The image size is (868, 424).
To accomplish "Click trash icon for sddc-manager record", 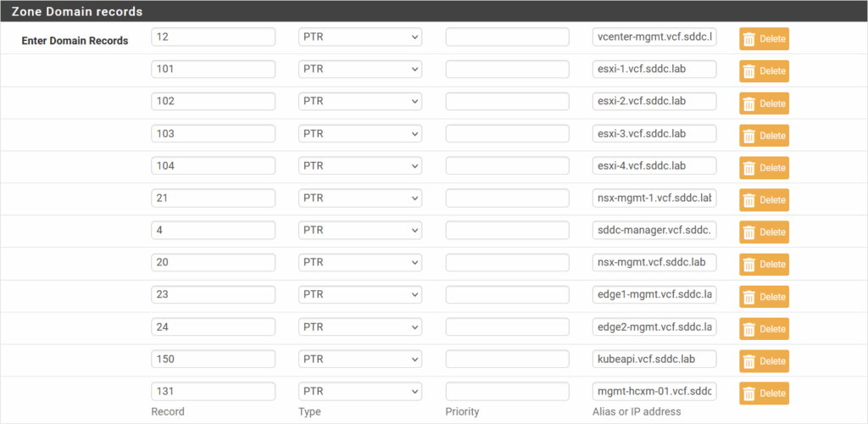I will (x=749, y=232).
